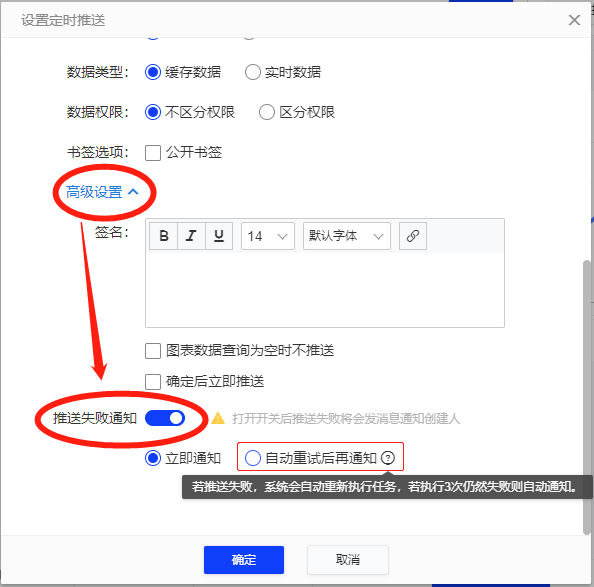This screenshot has height=587, width=594.
Task: Insert a hyperlink in the signature
Action: coord(413,236)
